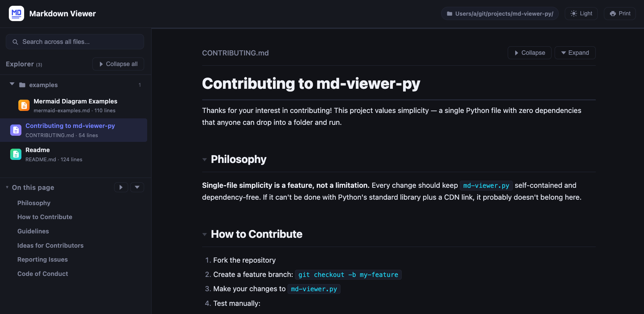
Task: Click the green Readme file icon
Action: [x=16, y=154]
